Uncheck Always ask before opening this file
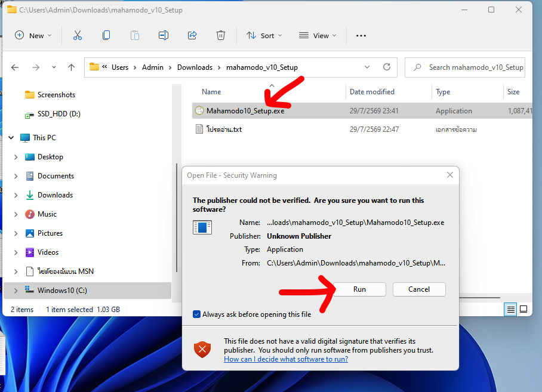Screen dimensions: 542x392 (196, 314)
